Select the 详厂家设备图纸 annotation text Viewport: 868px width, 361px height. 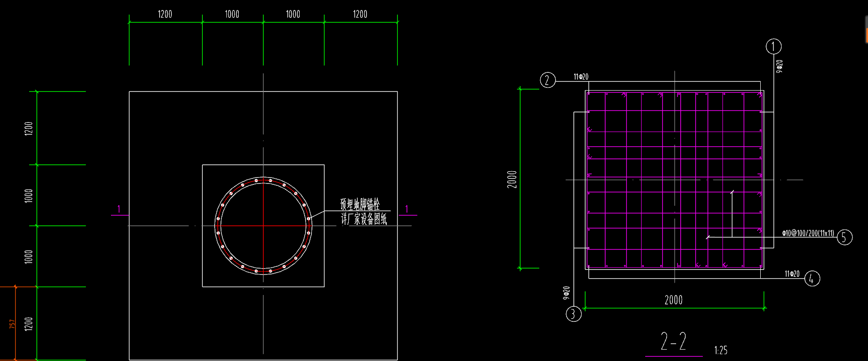click(364, 219)
